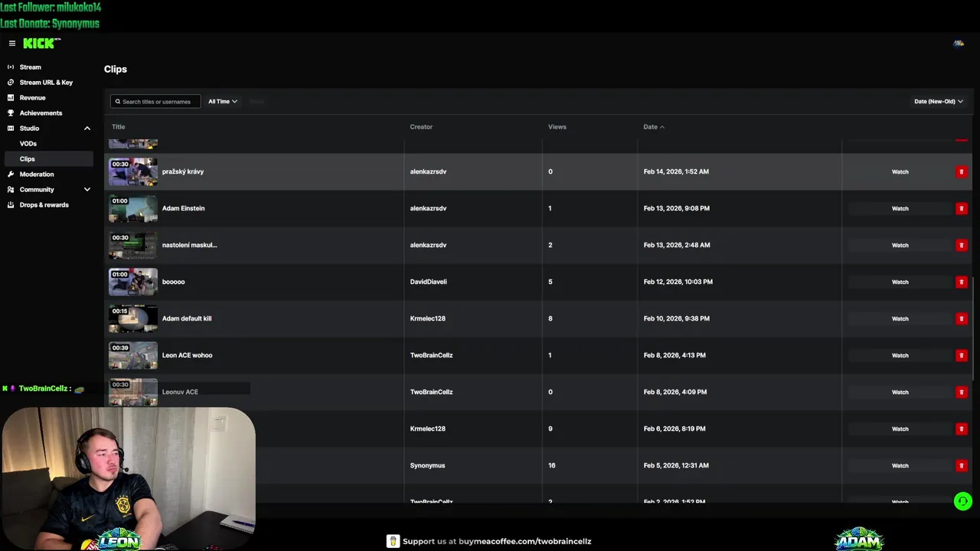Open the Adam default kill thumbnail
Screen dimensions: 980x551
click(133, 319)
